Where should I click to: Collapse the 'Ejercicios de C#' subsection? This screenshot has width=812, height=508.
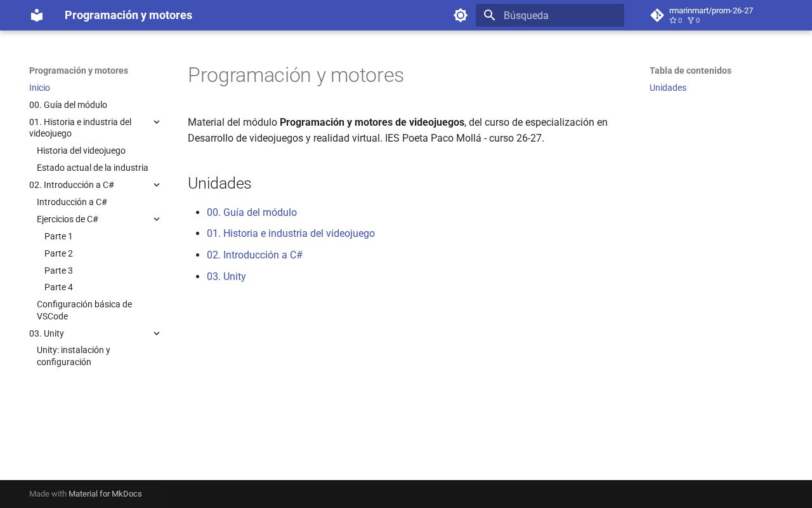coord(157,219)
